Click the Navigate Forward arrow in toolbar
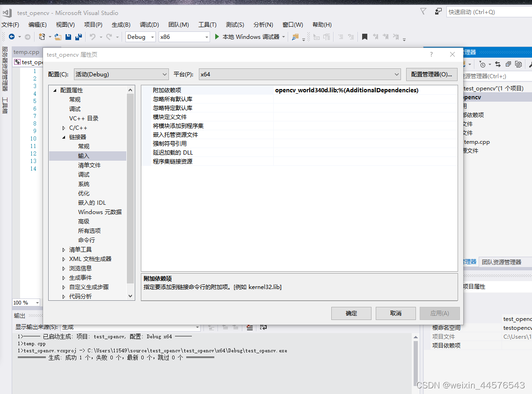532x394 pixels. pos(28,37)
